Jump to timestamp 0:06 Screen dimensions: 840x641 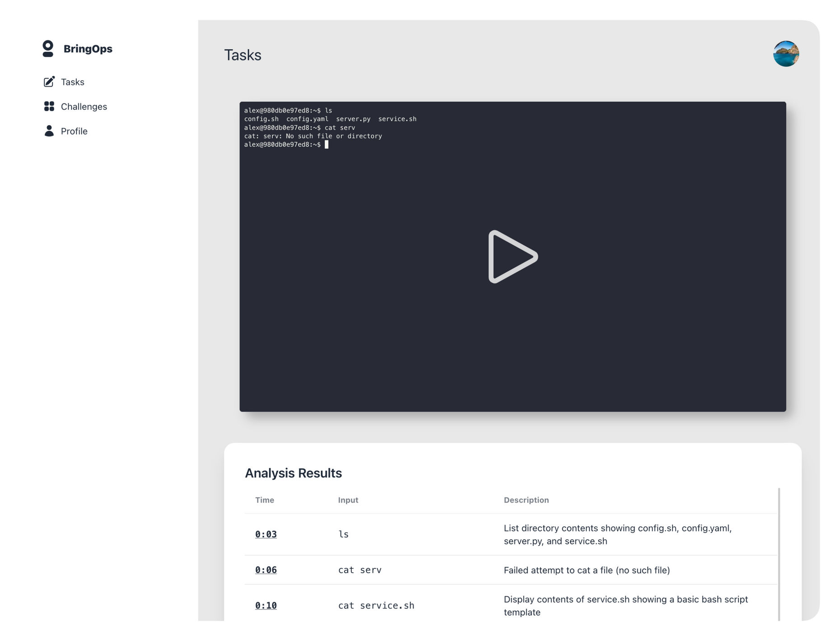point(266,570)
